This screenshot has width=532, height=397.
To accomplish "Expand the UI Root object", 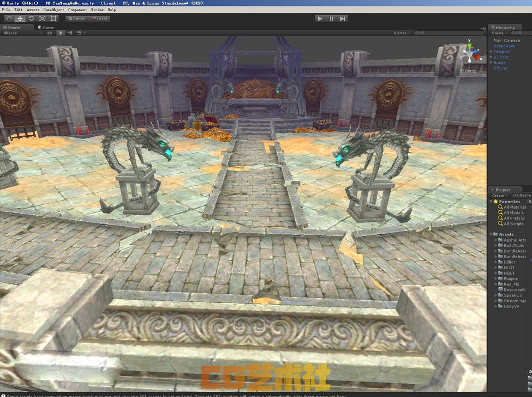I will pyautogui.click(x=491, y=57).
